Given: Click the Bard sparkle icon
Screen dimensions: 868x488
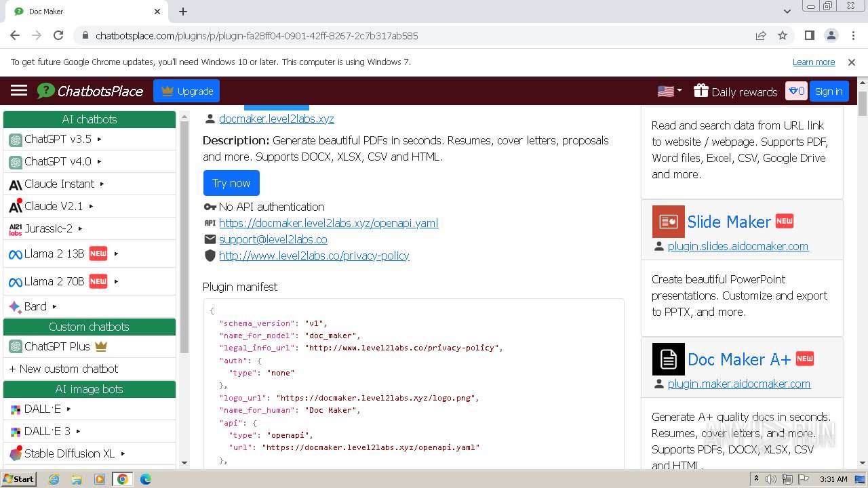Looking at the screenshot, I should (16, 307).
